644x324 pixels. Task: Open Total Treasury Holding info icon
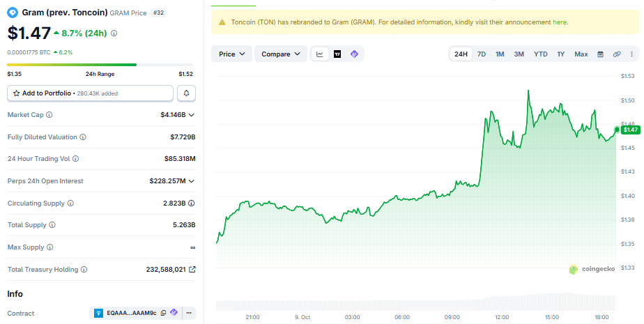(x=84, y=270)
